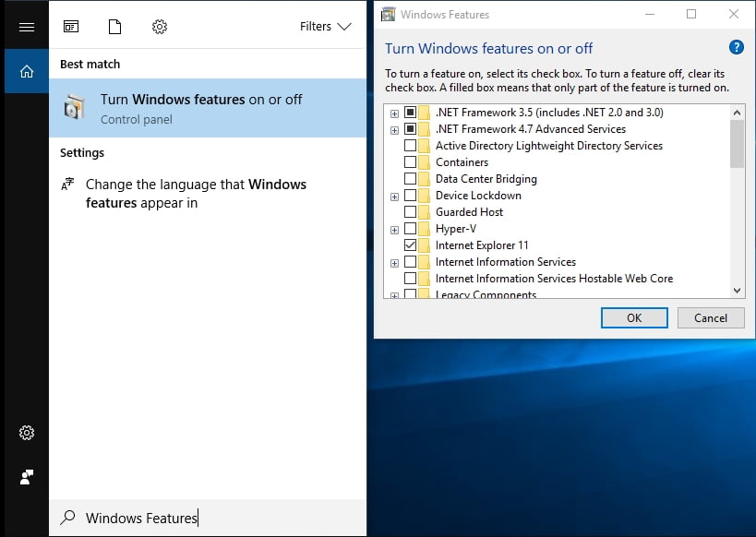Click the features list vertical scrollbar thumb

click(x=737, y=143)
